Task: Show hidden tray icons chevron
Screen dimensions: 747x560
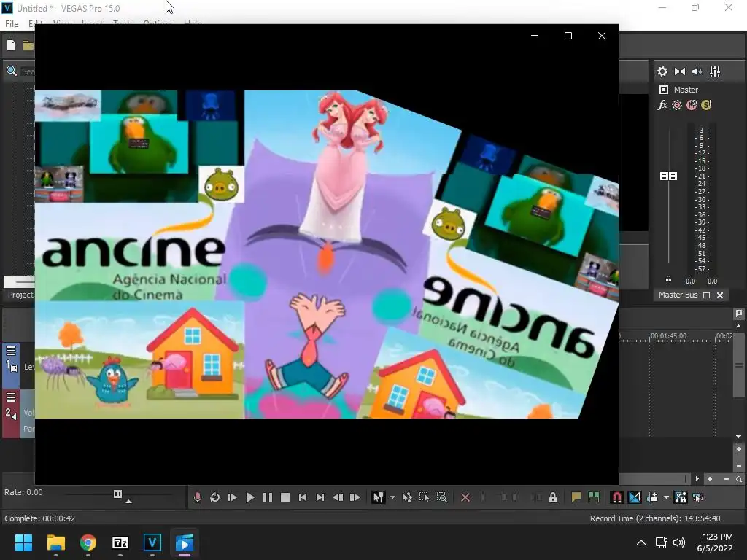Action: point(641,542)
